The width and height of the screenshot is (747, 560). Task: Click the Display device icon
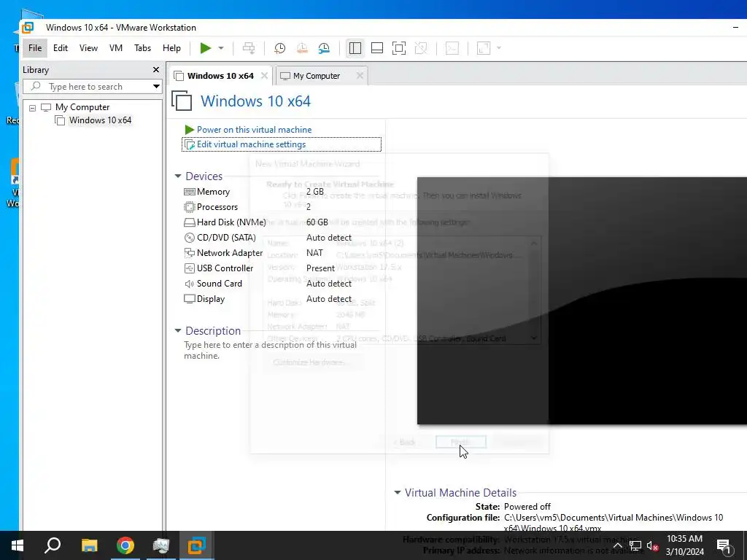(189, 298)
